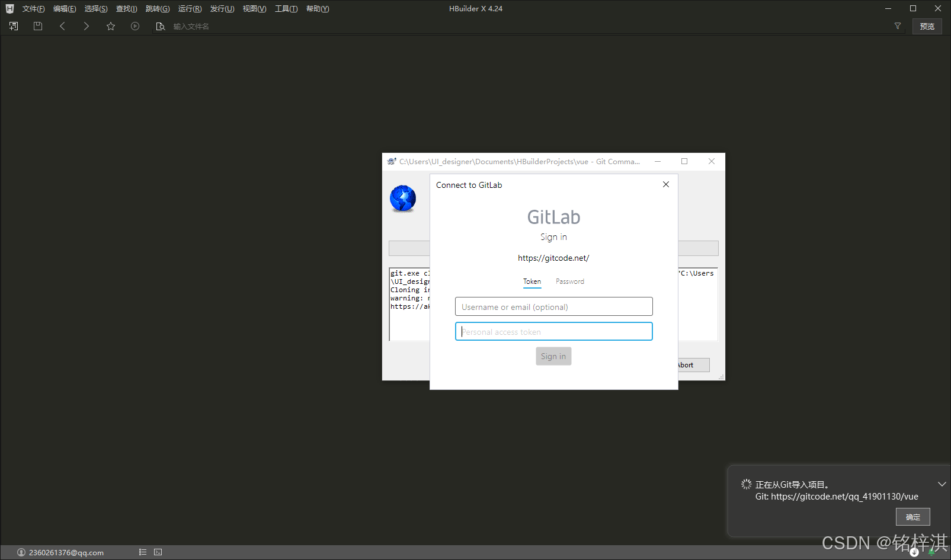Minimize the Git Command window
This screenshot has width=951, height=560.
(x=658, y=161)
